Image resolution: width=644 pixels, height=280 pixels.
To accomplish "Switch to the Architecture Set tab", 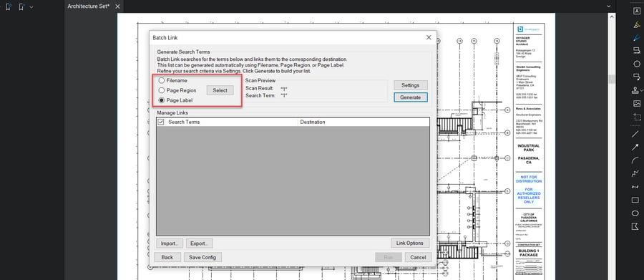I will 89,6.
